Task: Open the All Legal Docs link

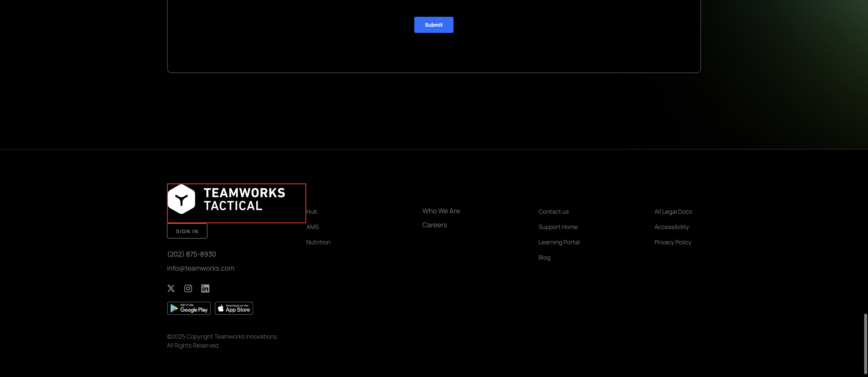Action: tap(673, 212)
